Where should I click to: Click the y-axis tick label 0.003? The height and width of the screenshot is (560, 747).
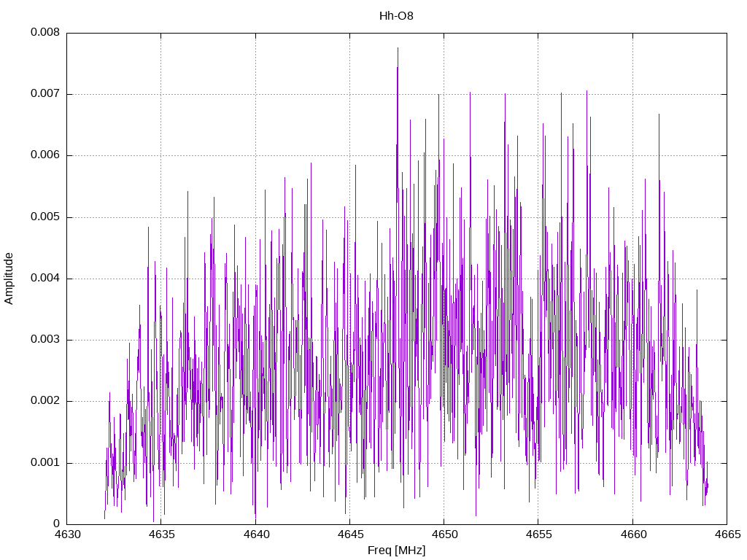click(45, 340)
